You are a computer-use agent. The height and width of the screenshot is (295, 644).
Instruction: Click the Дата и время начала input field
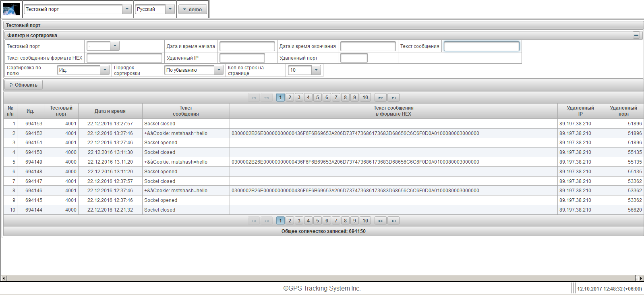[x=247, y=46]
